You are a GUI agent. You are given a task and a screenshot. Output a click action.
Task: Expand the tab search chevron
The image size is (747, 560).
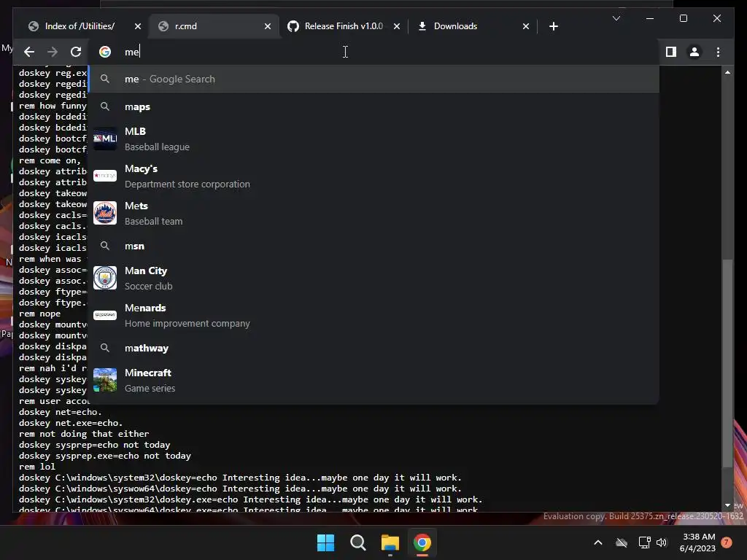pos(616,18)
